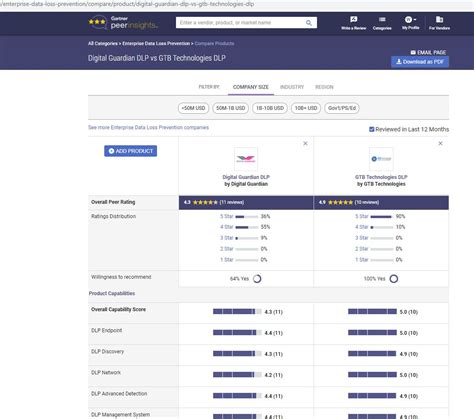
Task: Switch to the Region filter tab
Action: [x=324, y=87]
